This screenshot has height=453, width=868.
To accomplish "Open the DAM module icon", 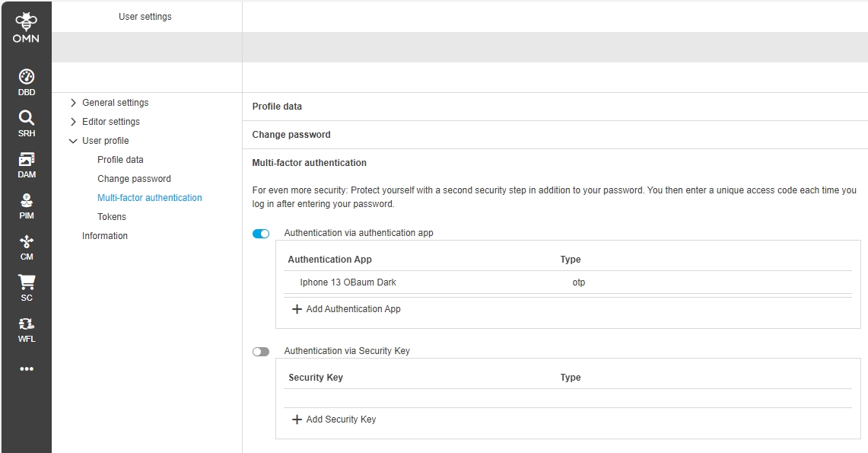I will pos(27,163).
